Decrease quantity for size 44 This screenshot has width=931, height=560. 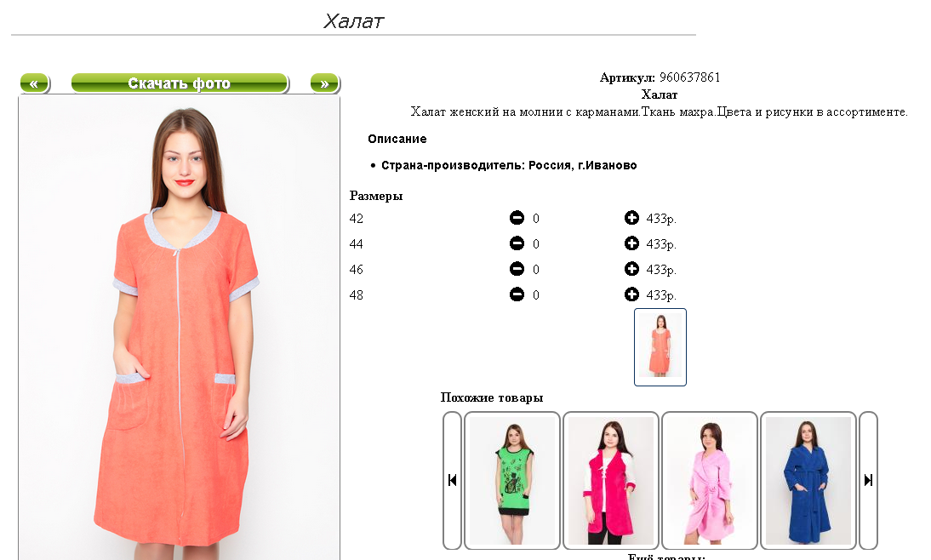tap(517, 243)
